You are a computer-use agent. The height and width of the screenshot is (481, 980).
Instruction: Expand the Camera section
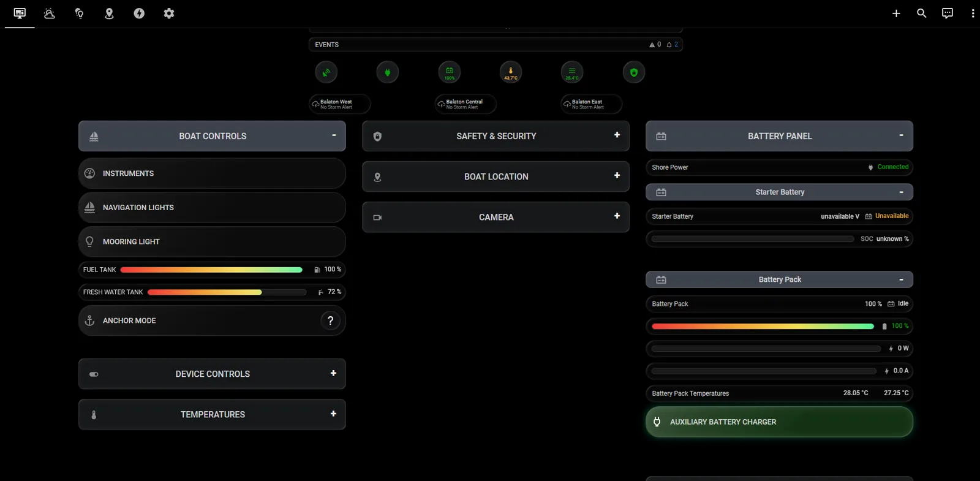pos(496,217)
